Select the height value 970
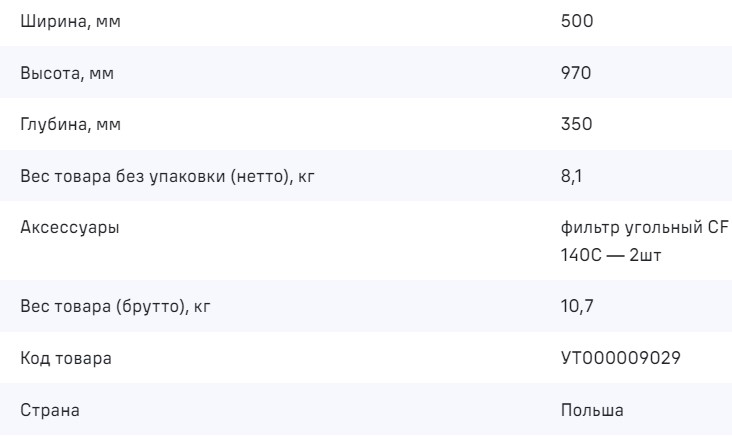732x437 pixels. coord(576,72)
